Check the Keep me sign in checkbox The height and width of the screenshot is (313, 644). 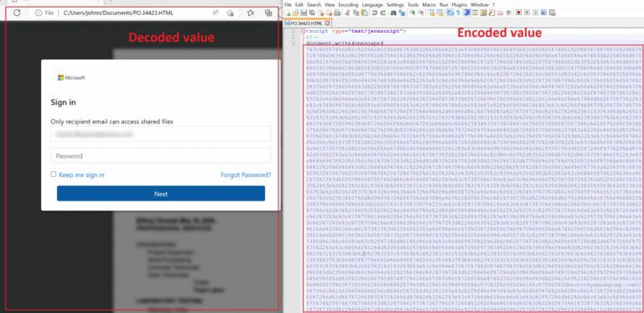coord(54,175)
